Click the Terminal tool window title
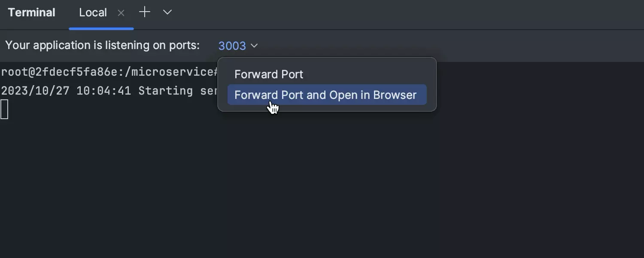Viewport: 644px width, 258px height. (31, 13)
